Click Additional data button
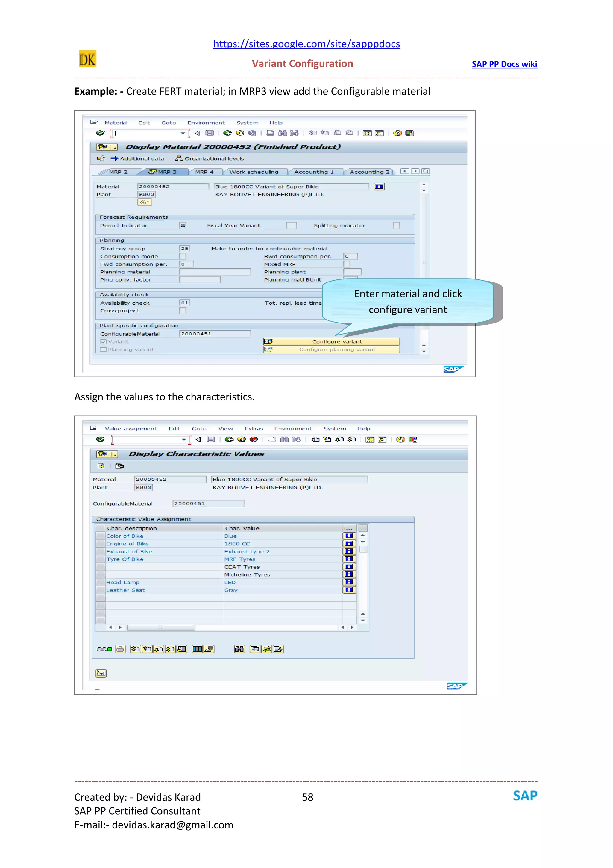 (x=137, y=158)
